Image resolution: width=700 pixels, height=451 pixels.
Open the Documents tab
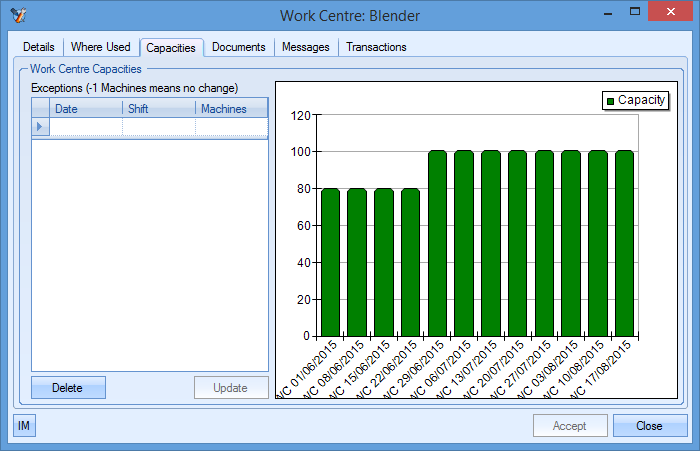[239, 47]
